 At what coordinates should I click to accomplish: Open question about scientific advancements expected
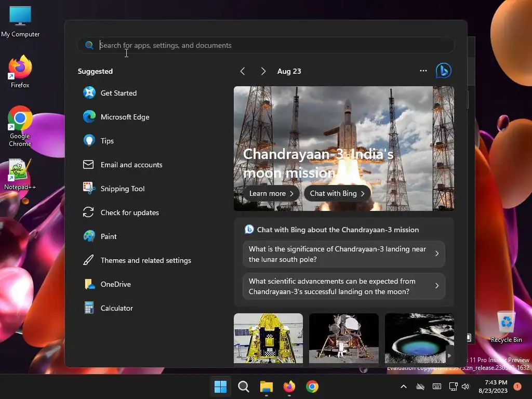(344, 286)
